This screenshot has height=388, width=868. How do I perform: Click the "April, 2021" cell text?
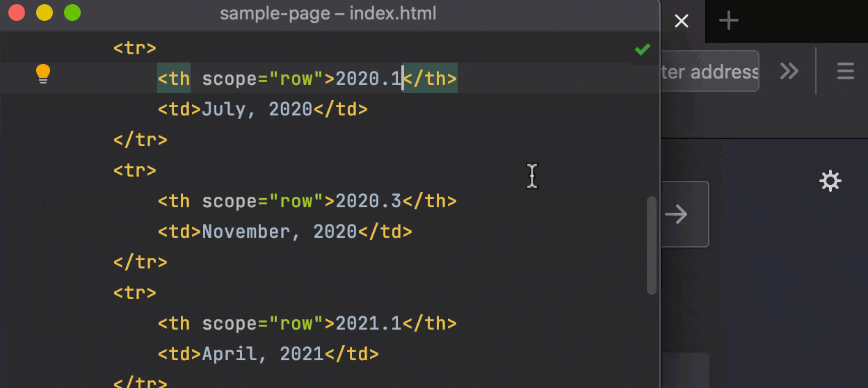coord(262,355)
